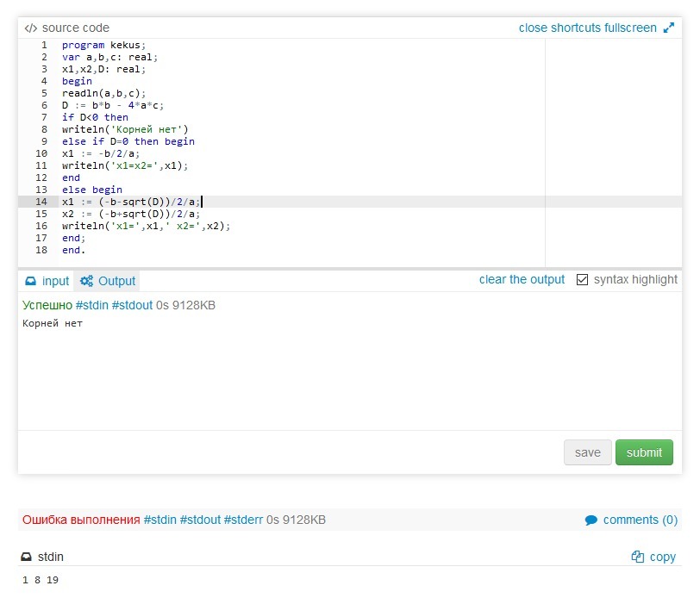Click the save button
Image resolution: width=700 pixels, height=598 pixels.
588,452
